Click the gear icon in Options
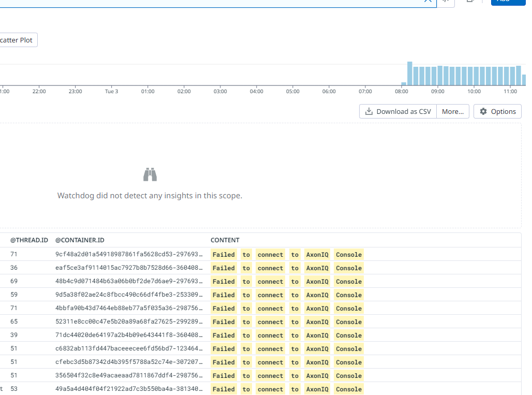 483,111
